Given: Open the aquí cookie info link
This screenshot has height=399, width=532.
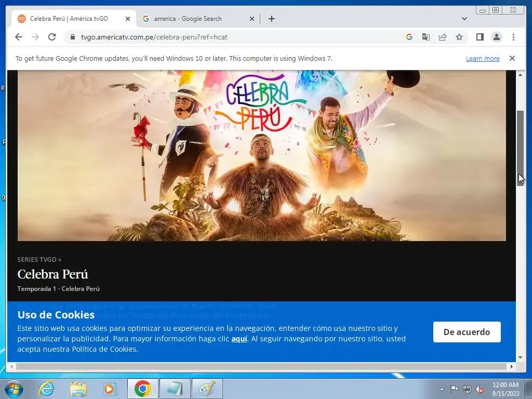Looking at the screenshot, I should pos(239,339).
